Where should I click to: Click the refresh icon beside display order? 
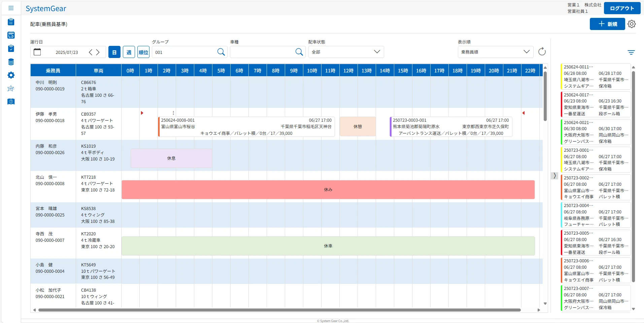click(x=542, y=52)
